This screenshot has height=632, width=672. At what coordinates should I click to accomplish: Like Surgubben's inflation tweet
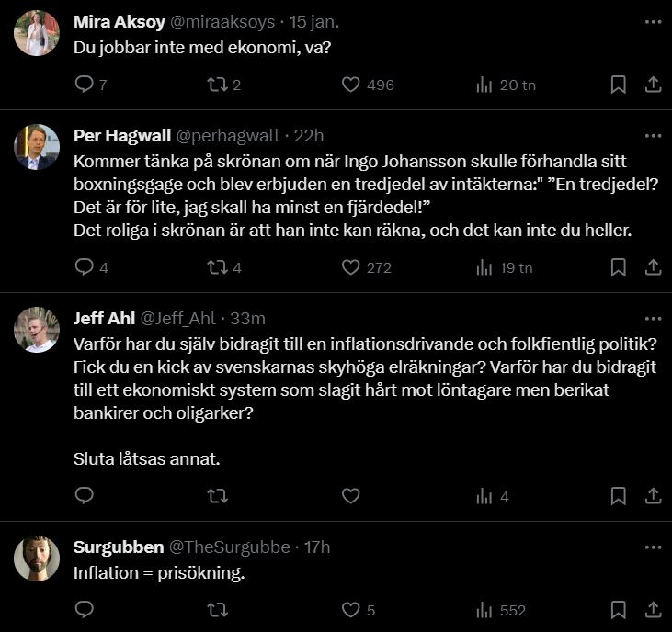pos(350,609)
